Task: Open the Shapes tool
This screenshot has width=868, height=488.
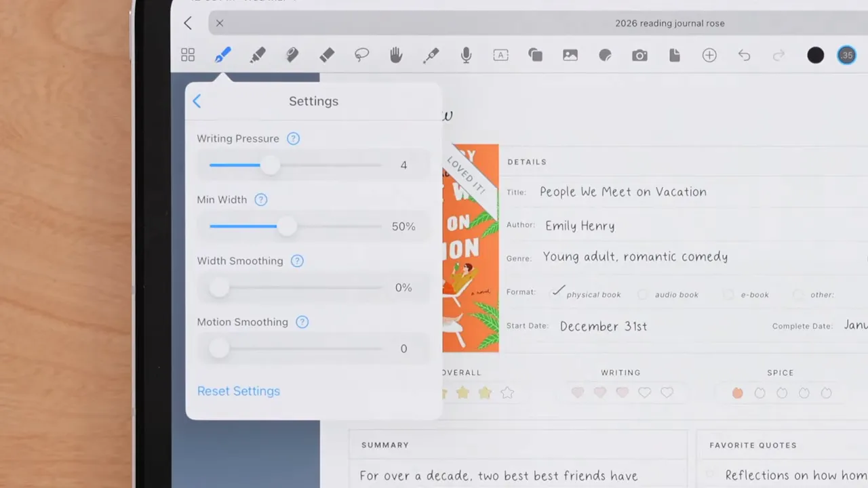Action: 535,56
